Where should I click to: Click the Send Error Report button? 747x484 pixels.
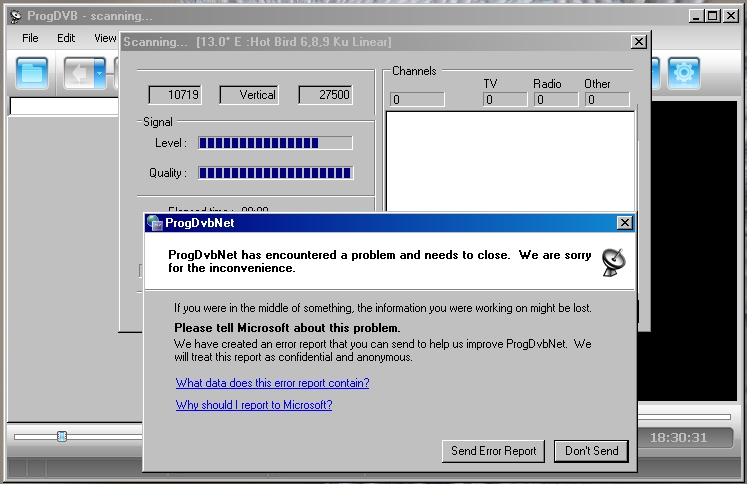point(494,451)
